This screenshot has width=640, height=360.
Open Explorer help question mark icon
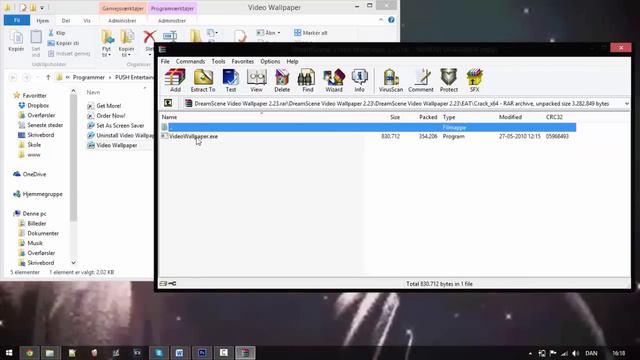[x=391, y=20]
